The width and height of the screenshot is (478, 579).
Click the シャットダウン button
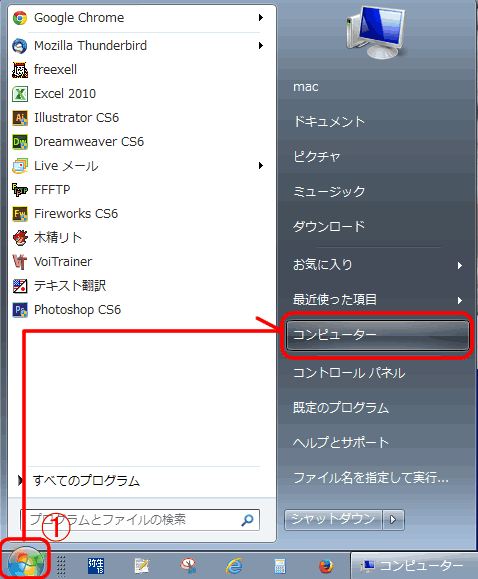coord(333,520)
